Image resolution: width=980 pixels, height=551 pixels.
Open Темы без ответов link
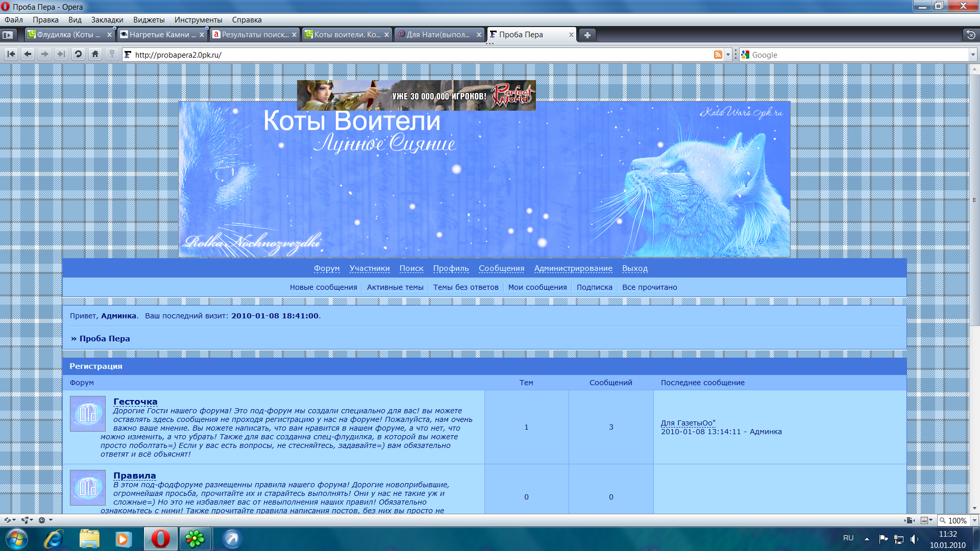pos(466,287)
